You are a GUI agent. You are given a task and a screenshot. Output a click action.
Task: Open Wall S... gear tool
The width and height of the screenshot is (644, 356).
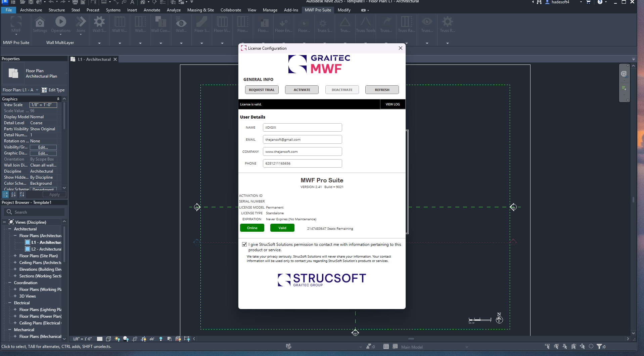pos(99,22)
